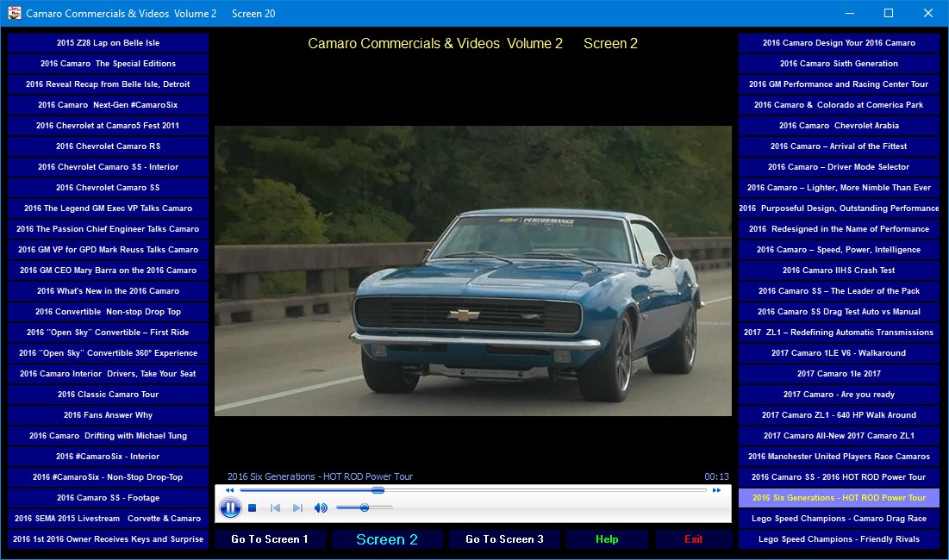Open 2016 Camaro Sixth Generation
This screenshot has height=560, width=949.
pyautogui.click(x=839, y=64)
